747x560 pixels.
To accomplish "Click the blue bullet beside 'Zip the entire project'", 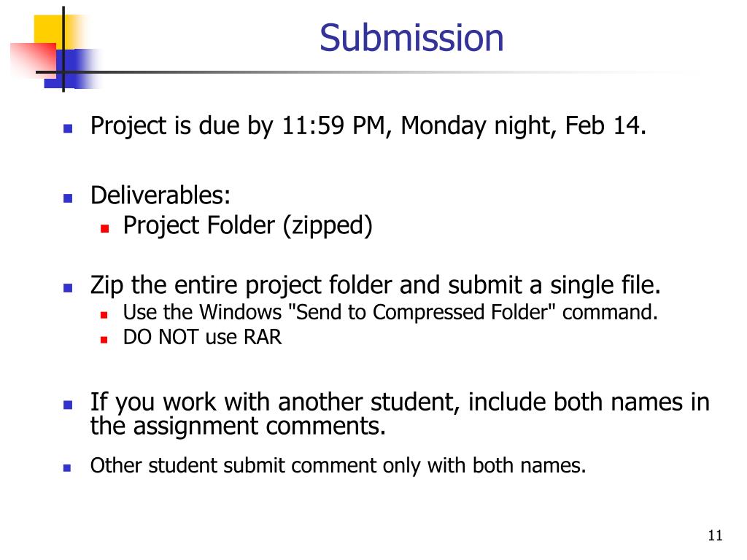I will (68, 287).
